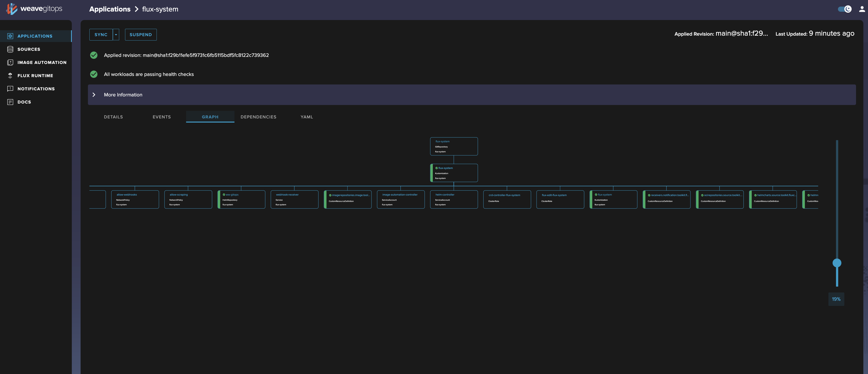The width and height of the screenshot is (868, 374).
Task: Open Sources via its database icon
Action: tap(10, 49)
